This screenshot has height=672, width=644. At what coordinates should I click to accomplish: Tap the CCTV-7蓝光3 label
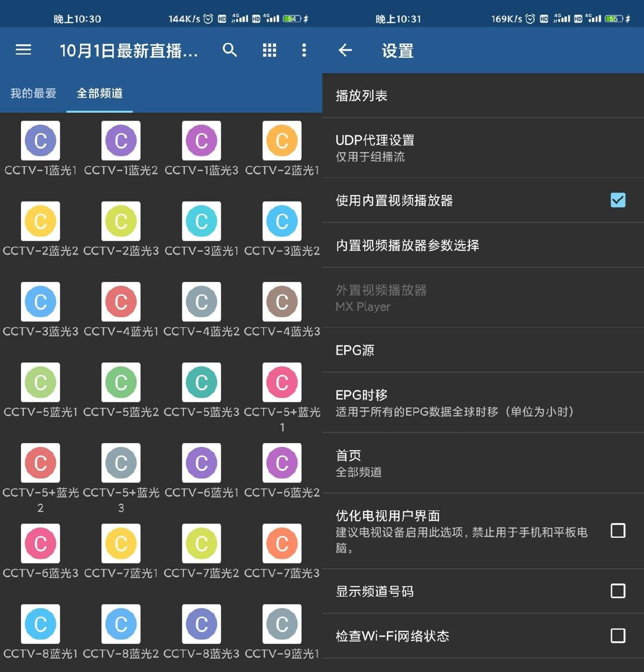click(x=282, y=573)
